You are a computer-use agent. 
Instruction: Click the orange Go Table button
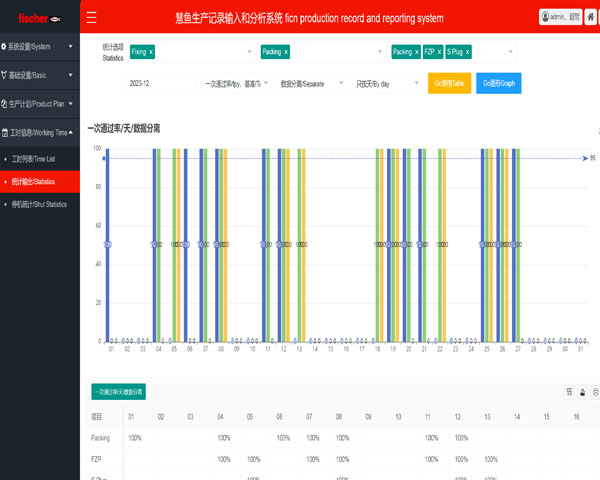pyautogui.click(x=448, y=84)
